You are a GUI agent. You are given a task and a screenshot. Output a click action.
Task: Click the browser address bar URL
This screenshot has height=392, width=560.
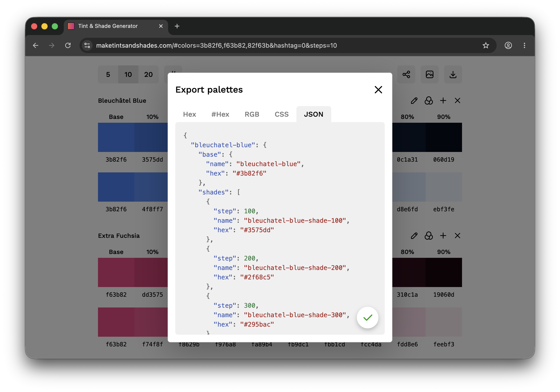(216, 45)
